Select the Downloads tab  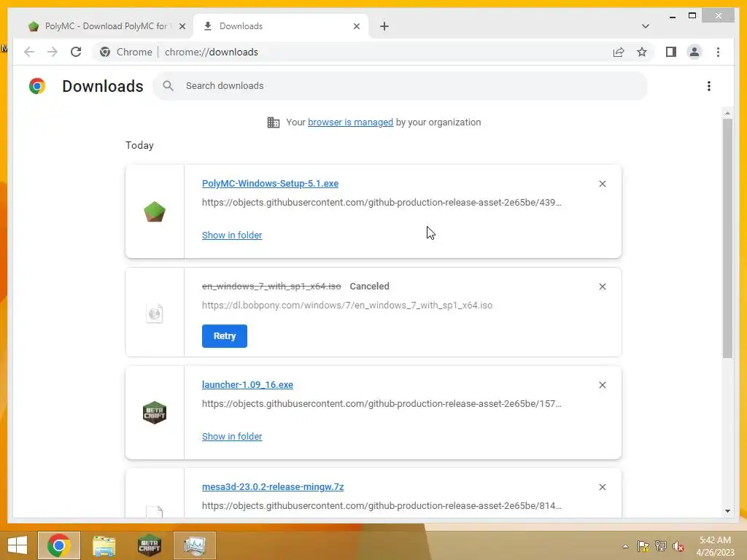point(280,26)
